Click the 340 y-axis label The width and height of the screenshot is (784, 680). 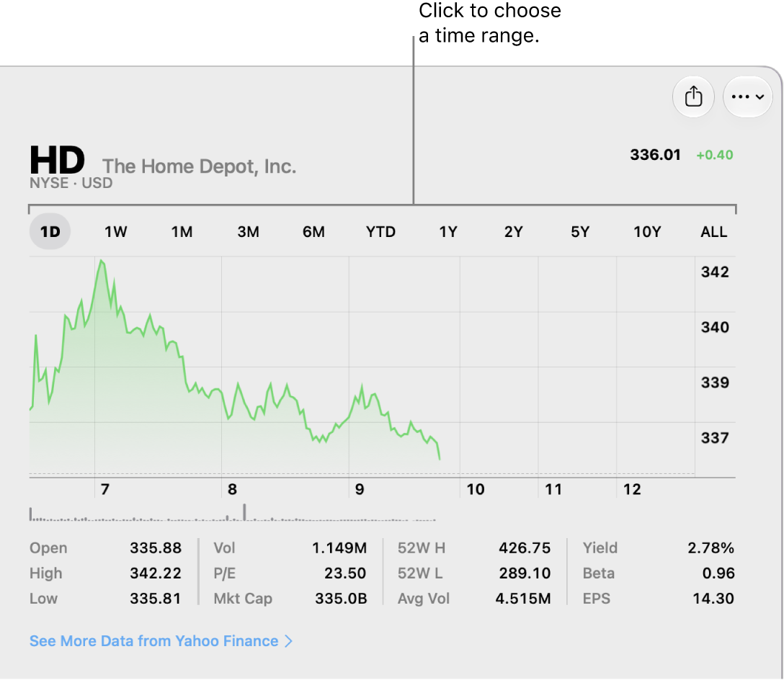(715, 328)
